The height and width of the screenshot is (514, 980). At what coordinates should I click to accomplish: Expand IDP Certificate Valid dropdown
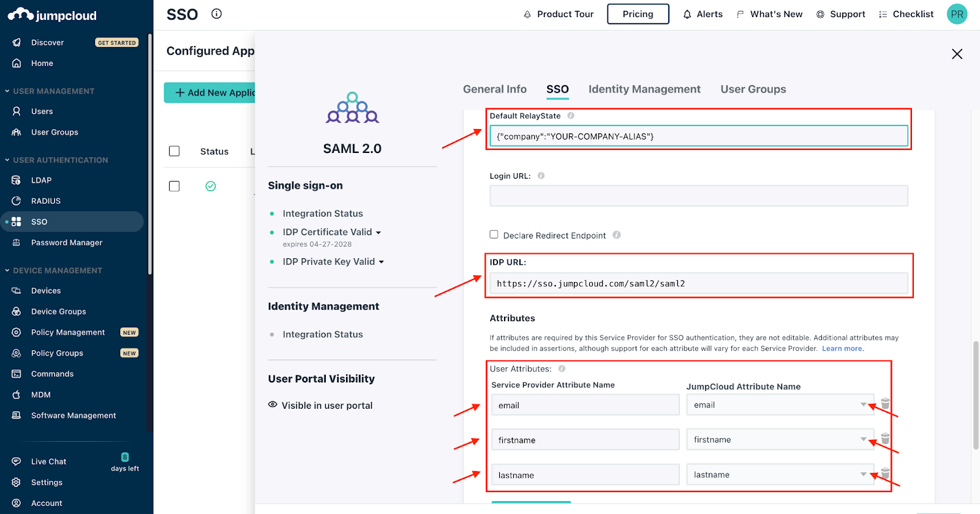(379, 233)
